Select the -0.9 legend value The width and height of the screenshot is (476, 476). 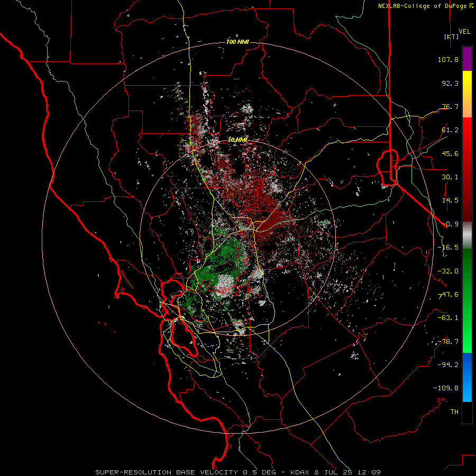pyautogui.click(x=450, y=224)
